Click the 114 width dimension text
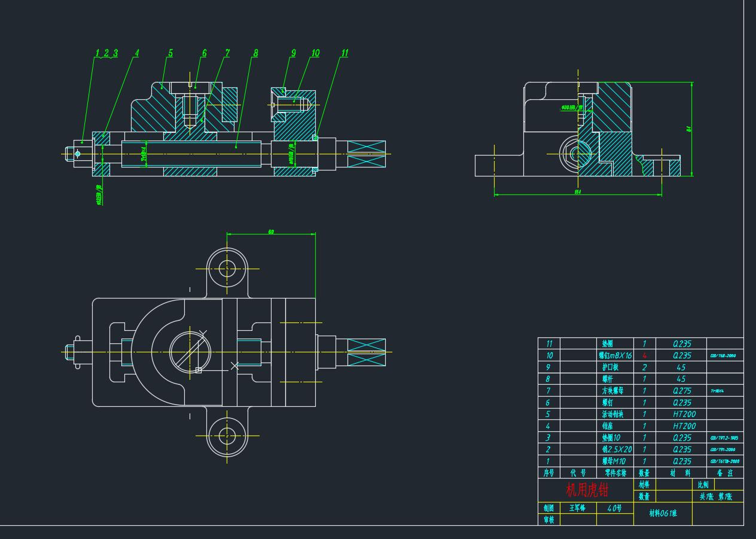The image size is (756, 539). click(577, 192)
